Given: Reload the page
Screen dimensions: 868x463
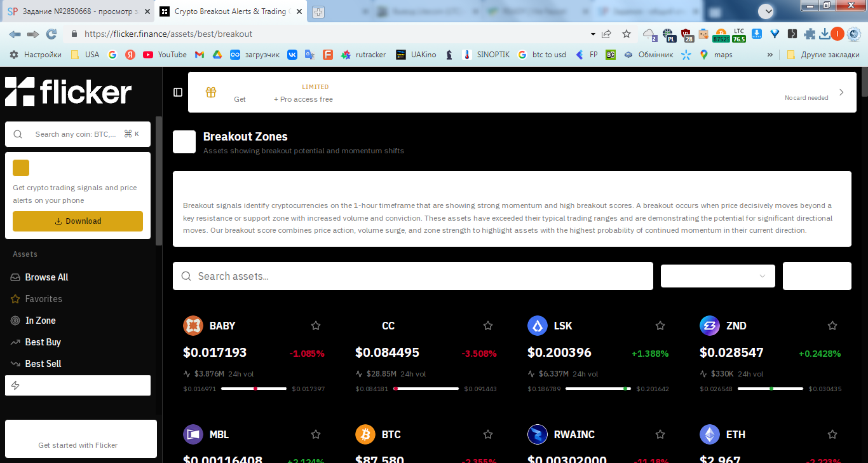Looking at the screenshot, I should coord(51,34).
